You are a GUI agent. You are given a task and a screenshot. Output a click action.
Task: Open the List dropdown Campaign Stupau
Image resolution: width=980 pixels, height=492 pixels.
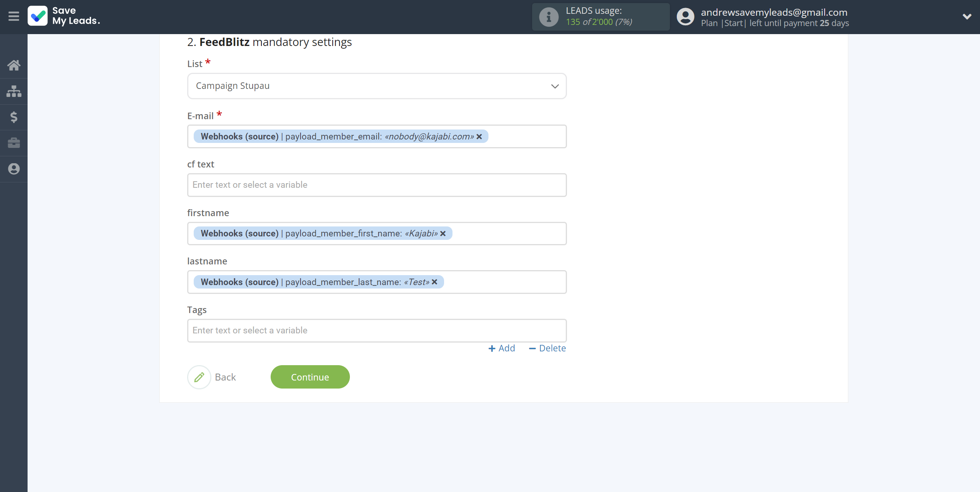point(377,86)
